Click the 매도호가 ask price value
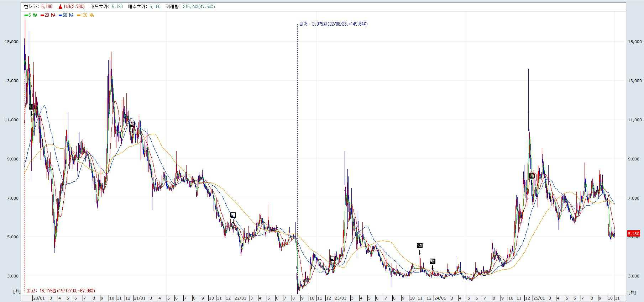 coord(117,7)
